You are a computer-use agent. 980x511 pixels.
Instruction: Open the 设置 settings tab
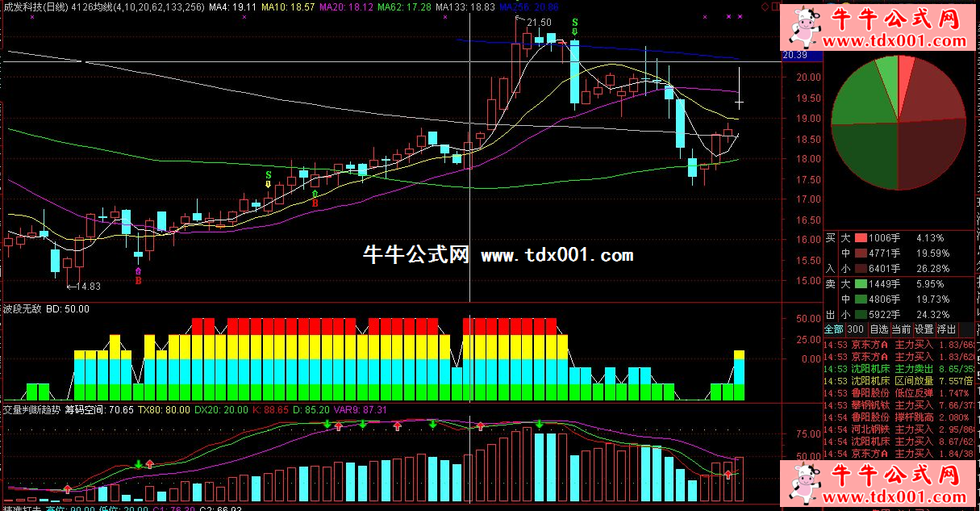[x=924, y=329]
